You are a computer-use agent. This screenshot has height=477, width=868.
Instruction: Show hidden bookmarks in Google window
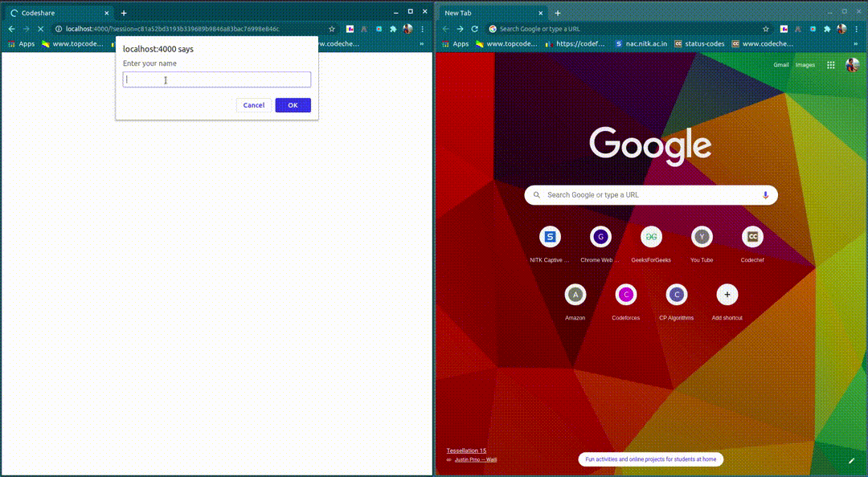(x=856, y=43)
